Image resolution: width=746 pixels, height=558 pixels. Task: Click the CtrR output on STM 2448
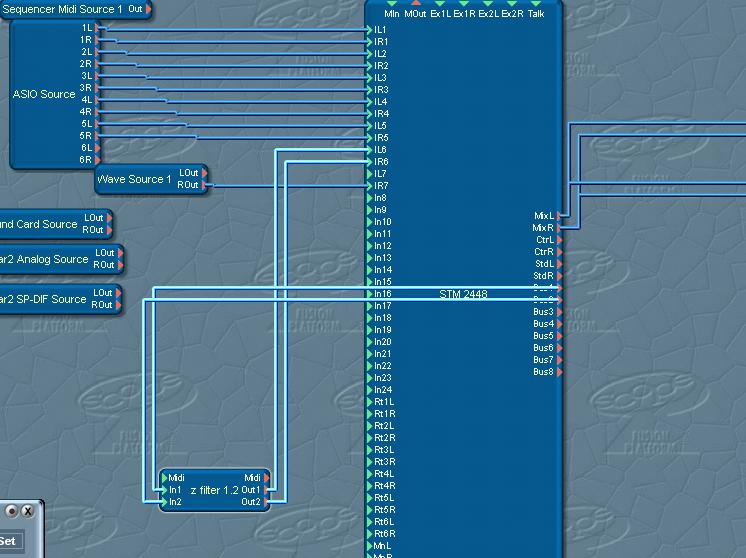560,252
